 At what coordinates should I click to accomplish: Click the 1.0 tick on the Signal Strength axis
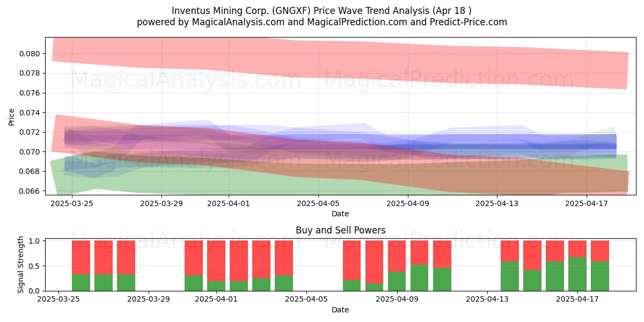(x=35, y=241)
